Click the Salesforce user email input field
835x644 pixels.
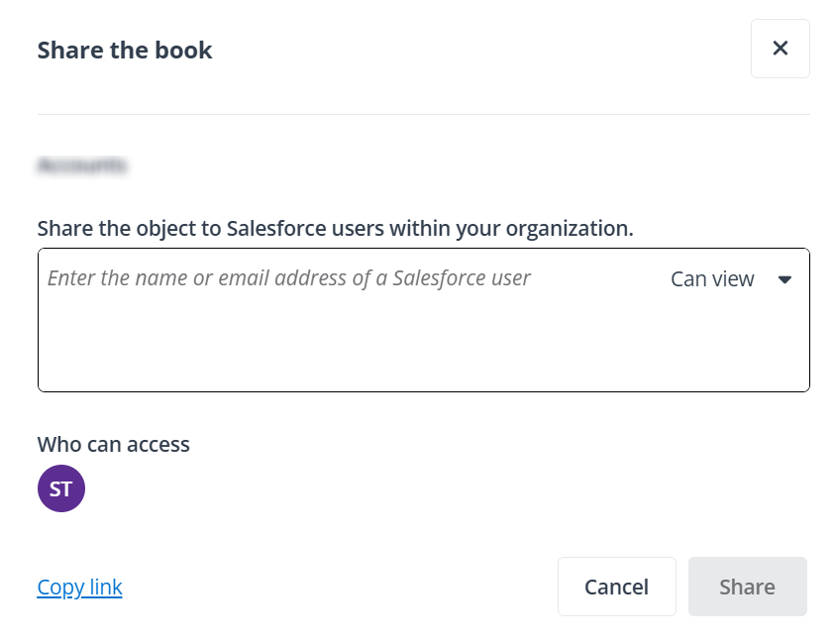(297, 278)
